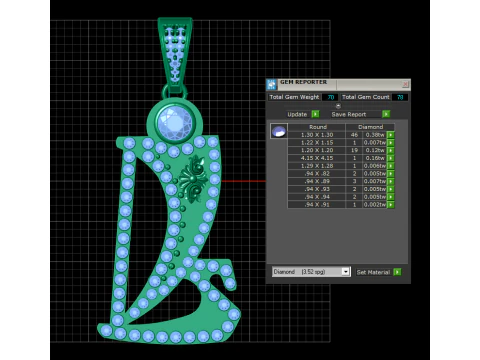Select the 4.15 X 4.15 size cell
The image size is (480, 360).
tap(317, 158)
